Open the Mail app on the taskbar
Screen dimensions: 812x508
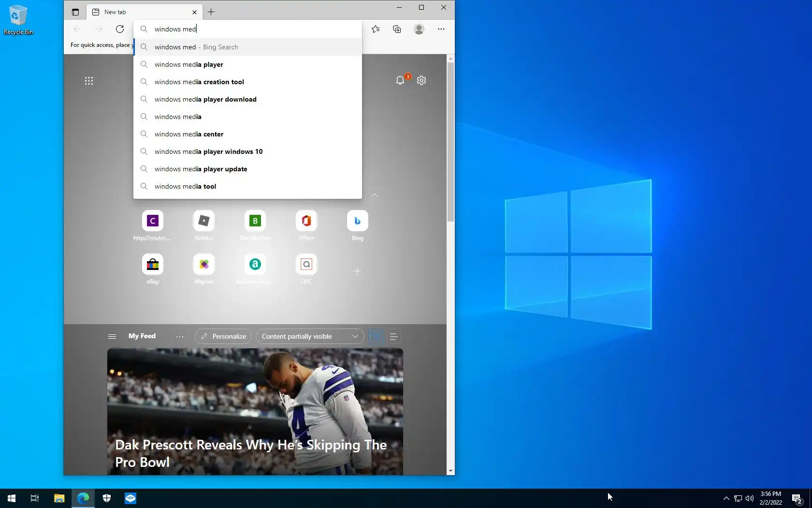(130, 498)
